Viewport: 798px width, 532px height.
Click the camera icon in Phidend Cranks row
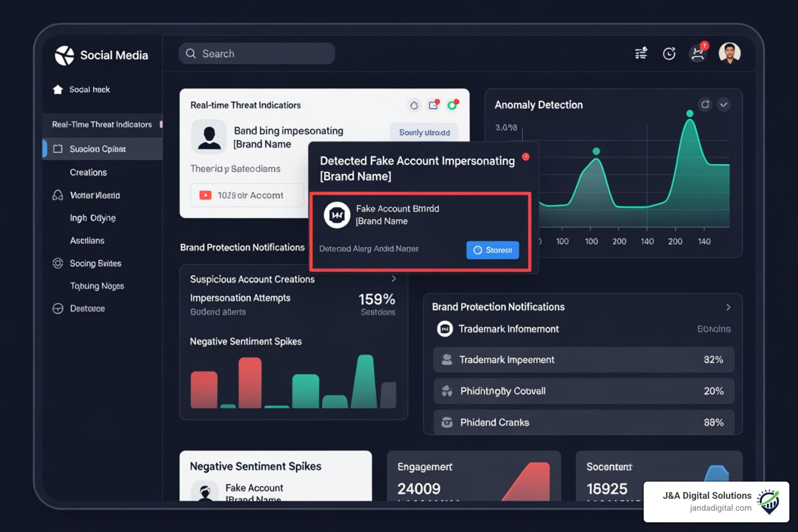coord(447,422)
